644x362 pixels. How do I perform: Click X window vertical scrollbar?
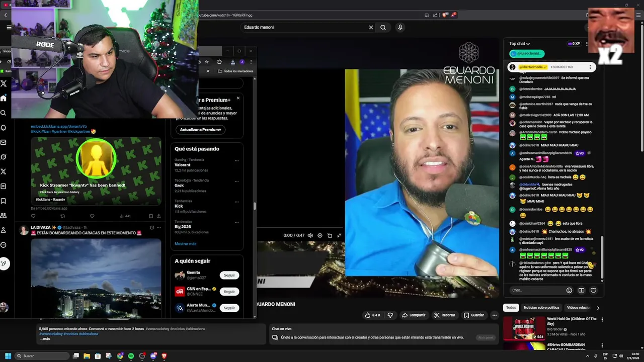pyautogui.click(x=255, y=206)
